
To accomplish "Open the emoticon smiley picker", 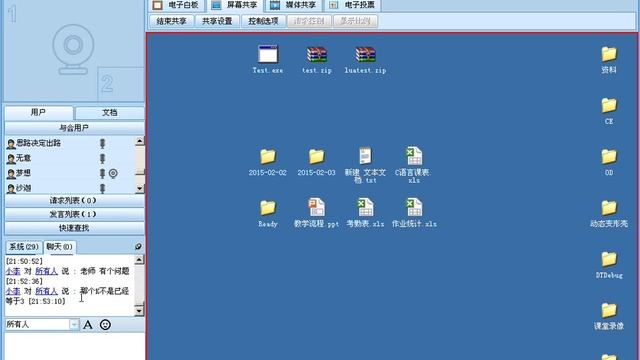I will click(105, 325).
